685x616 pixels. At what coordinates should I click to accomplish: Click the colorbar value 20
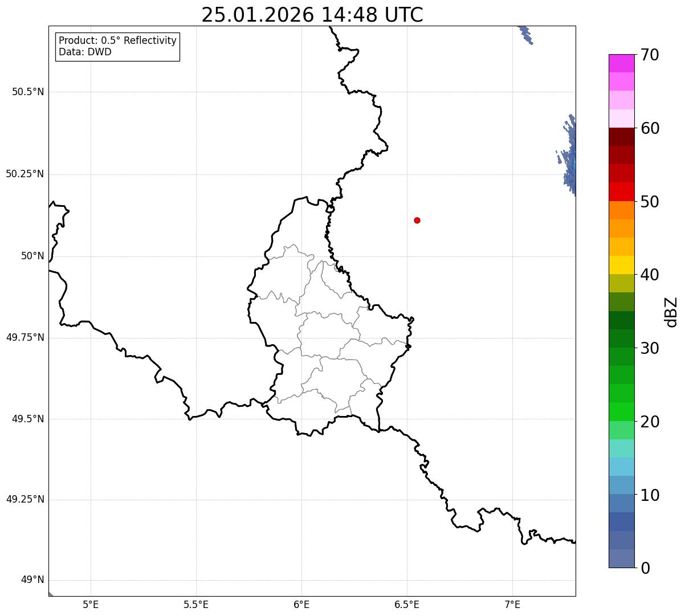[650, 422]
